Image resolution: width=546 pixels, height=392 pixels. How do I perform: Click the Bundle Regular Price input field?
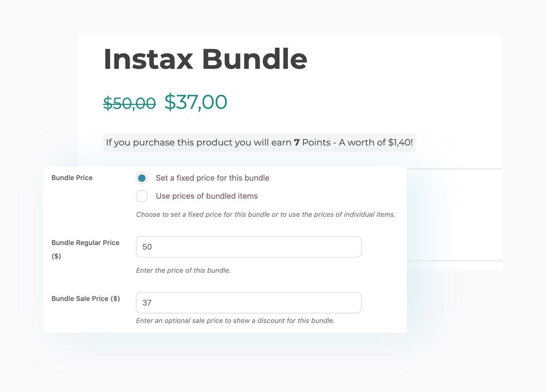pos(249,247)
